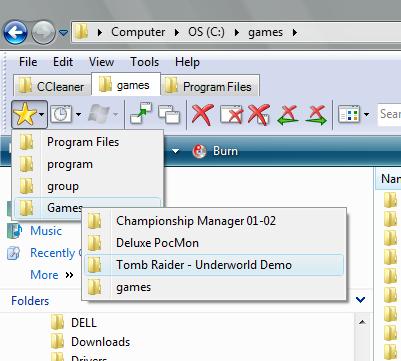Select program in the favorites menu
401x361 pixels.
point(88,164)
